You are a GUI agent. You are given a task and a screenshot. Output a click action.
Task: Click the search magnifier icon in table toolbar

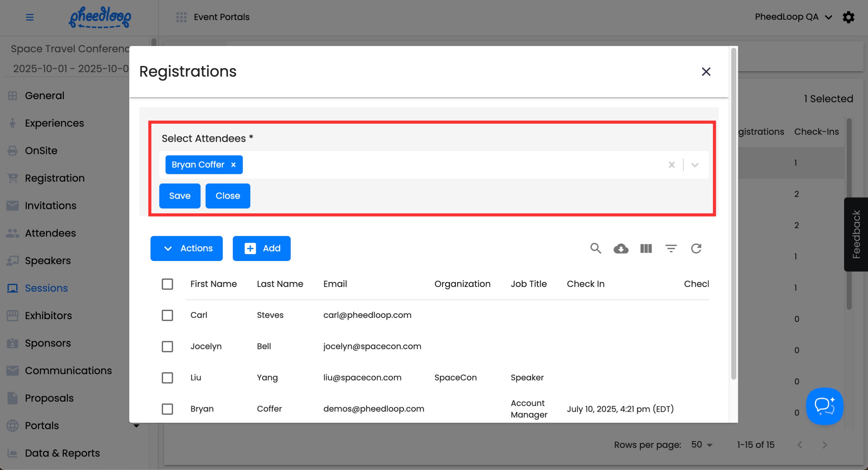pos(595,248)
